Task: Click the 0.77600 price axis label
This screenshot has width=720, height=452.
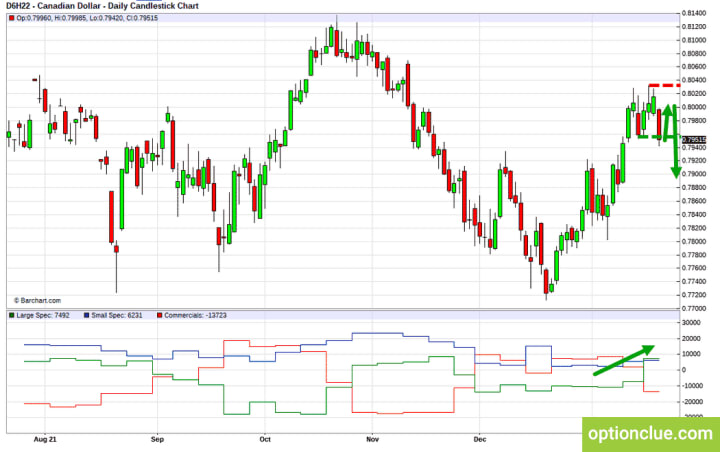Action: [694, 268]
